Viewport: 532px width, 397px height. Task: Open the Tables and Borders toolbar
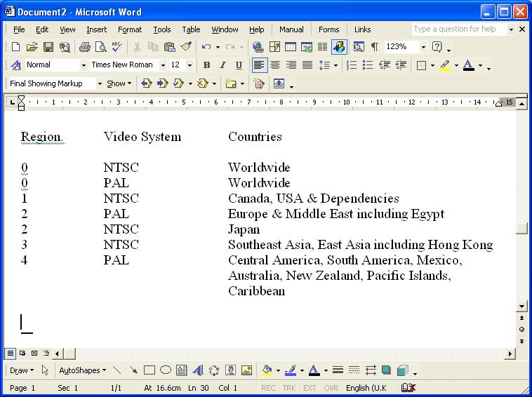[274, 47]
